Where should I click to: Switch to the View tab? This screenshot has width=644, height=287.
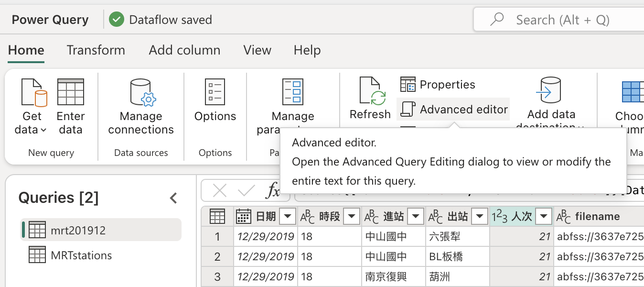click(x=258, y=50)
